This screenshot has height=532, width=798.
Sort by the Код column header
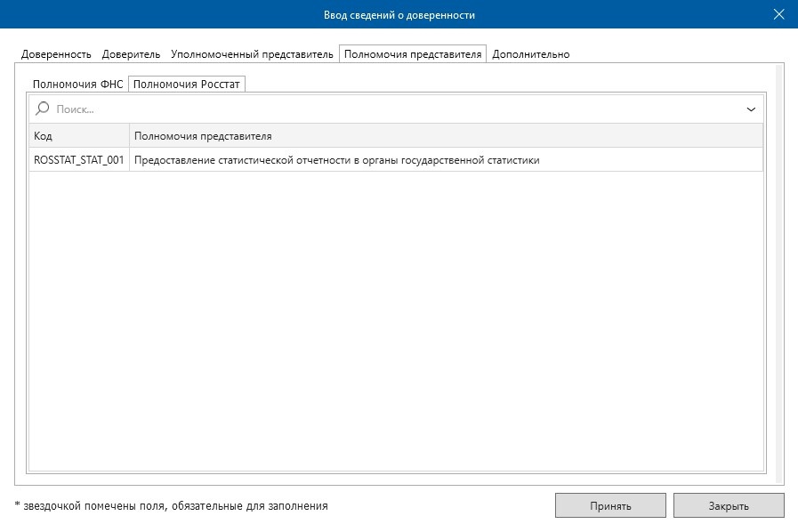coord(79,136)
